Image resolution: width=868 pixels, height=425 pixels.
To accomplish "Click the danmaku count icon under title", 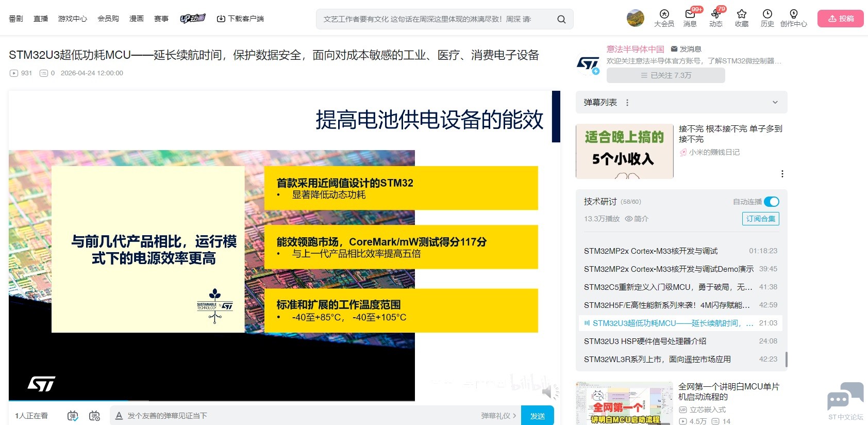I will coord(44,73).
